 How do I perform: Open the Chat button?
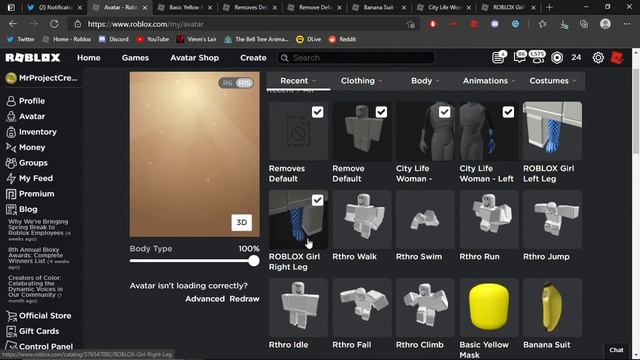tap(616, 350)
